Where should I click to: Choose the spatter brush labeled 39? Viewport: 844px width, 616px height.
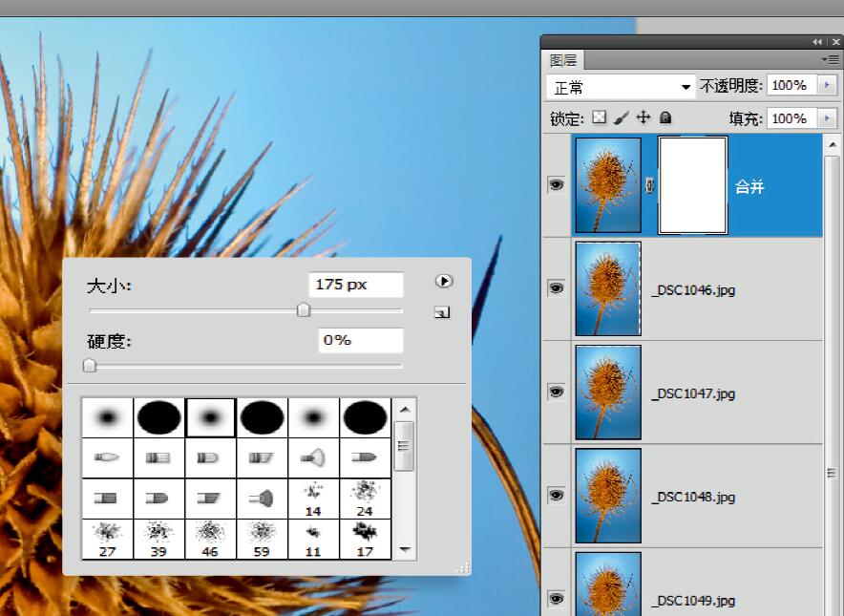pyautogui.click(x=158, y=539)
